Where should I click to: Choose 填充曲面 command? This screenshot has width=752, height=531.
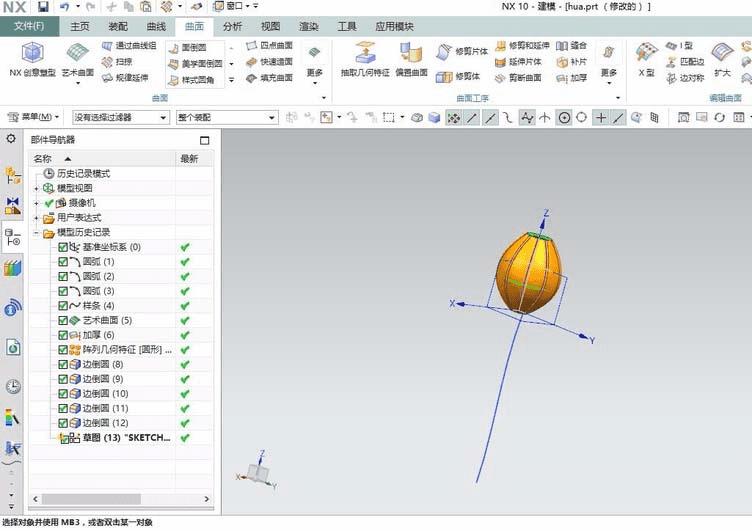[x=269, y=77]
